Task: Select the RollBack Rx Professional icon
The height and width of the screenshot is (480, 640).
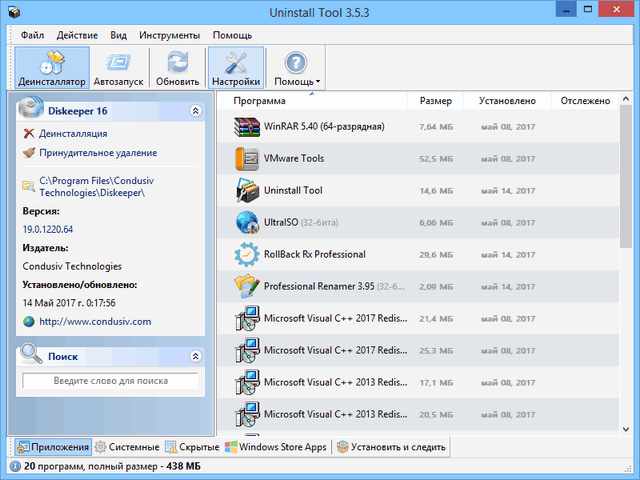Action: tap(247, 254)
